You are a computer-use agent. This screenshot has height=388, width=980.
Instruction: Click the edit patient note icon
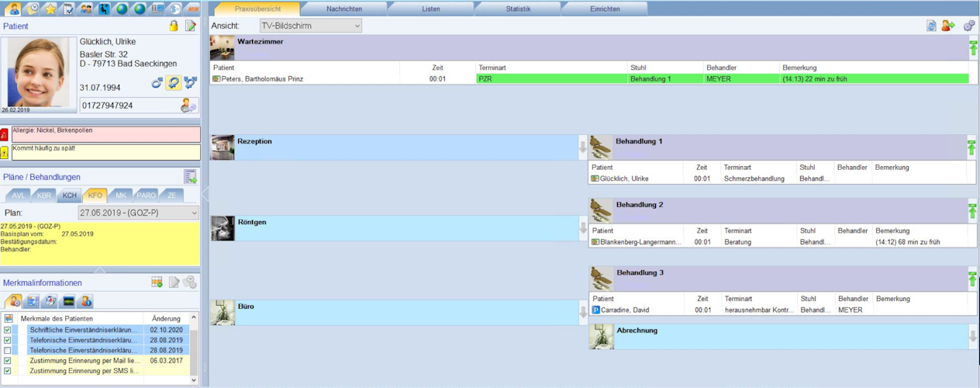pyautogui.click(x=190, y=26)
